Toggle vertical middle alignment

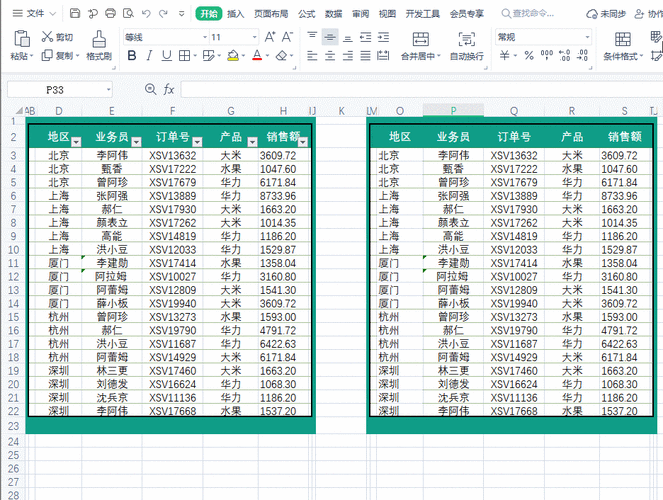[330, 37]
